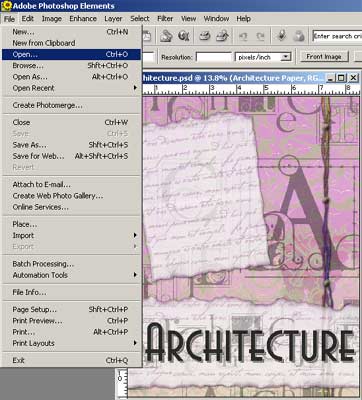Choose Print... menu item

click(x=71, y=332)
